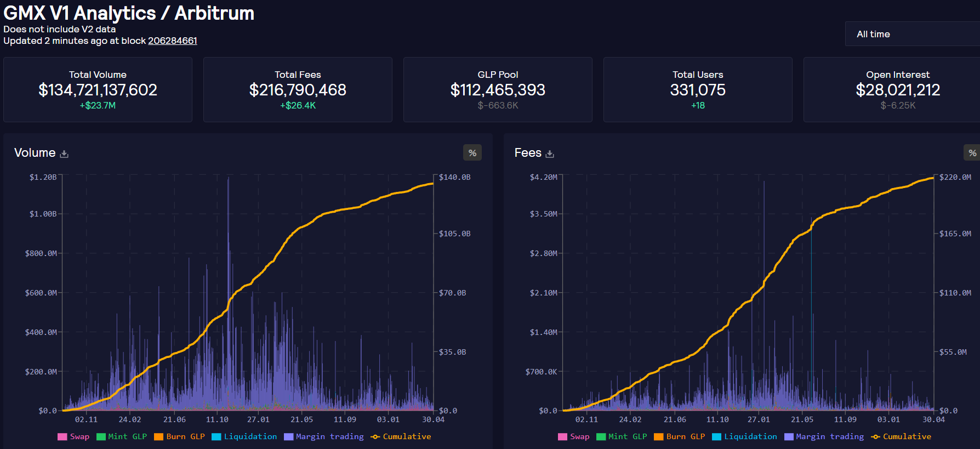
Task: Select the GLP Pool stat card
Action: (x=498, y=89)
